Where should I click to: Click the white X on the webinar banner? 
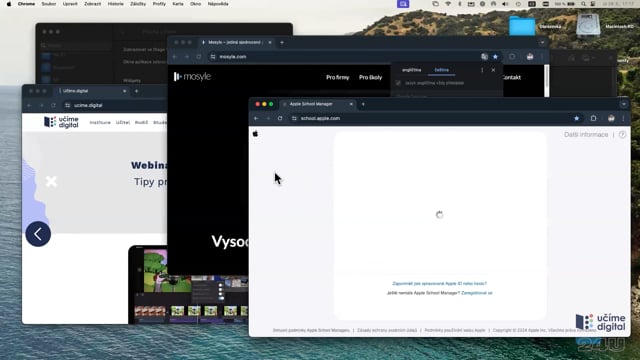pos(51,181)
